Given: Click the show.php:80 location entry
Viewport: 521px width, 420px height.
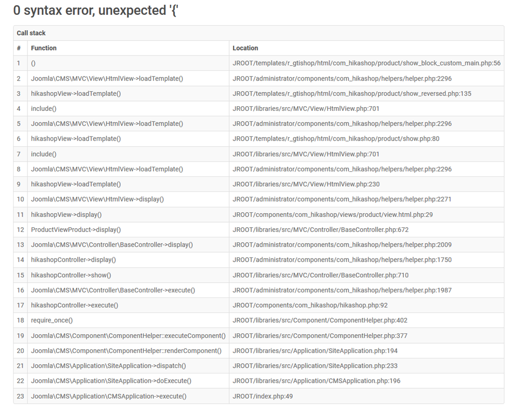Looking at the screenshot, I should pos(336,139).
